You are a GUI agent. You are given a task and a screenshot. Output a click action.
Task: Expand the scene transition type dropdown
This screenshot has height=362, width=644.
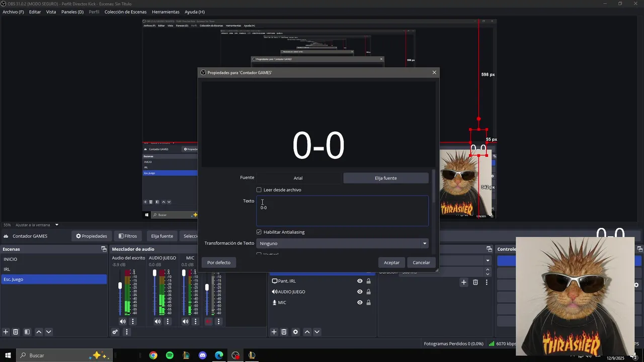pyautogui.click(x=488, y=260)
